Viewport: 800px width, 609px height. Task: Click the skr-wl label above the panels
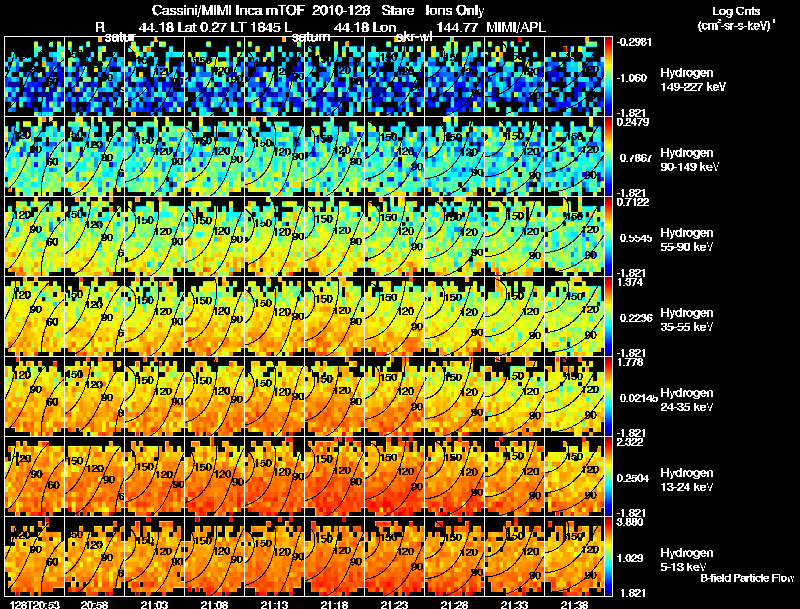412,37
